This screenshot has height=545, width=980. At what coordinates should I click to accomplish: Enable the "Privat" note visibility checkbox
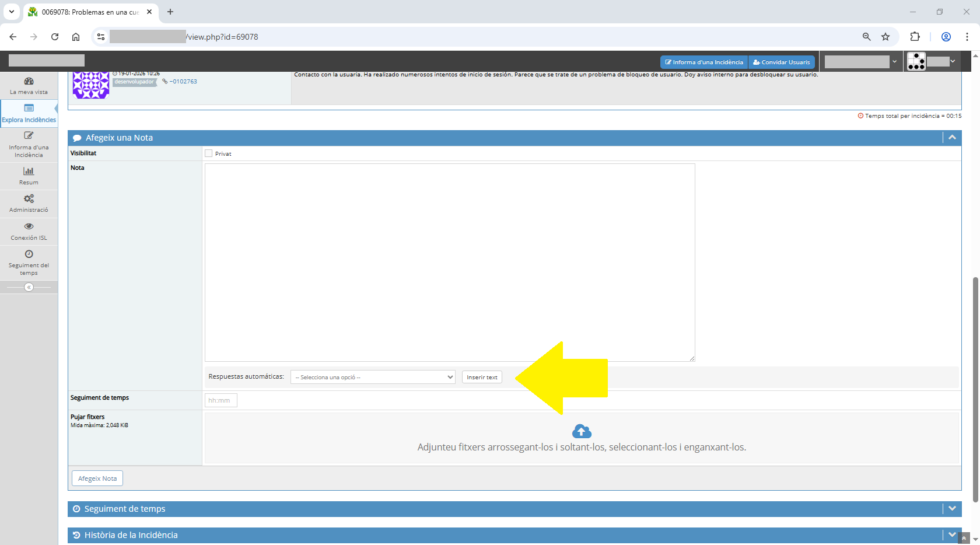pyautogui.click(x=209, y=153)
